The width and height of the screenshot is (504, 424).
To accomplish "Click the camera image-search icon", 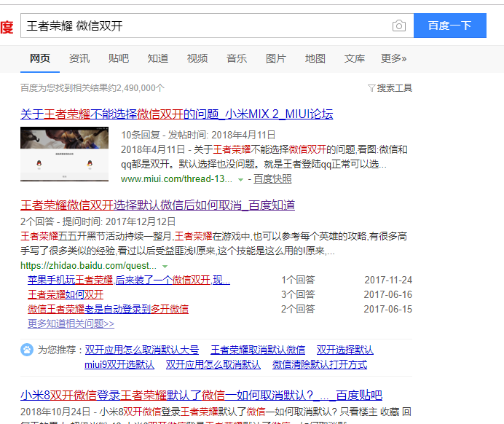I will coord(399,25).
